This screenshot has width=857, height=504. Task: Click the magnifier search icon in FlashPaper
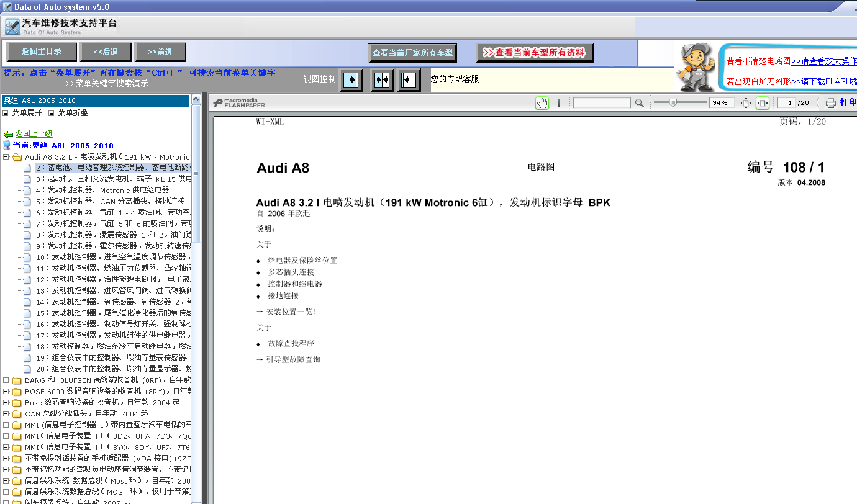pyautogui.click(x=639, y=103)
